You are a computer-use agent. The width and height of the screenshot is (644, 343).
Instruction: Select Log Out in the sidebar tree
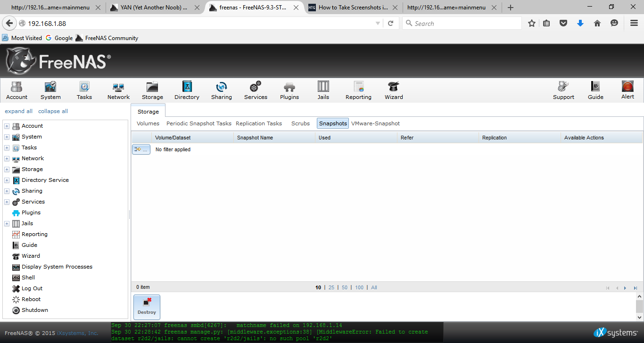tap(32, 288)
